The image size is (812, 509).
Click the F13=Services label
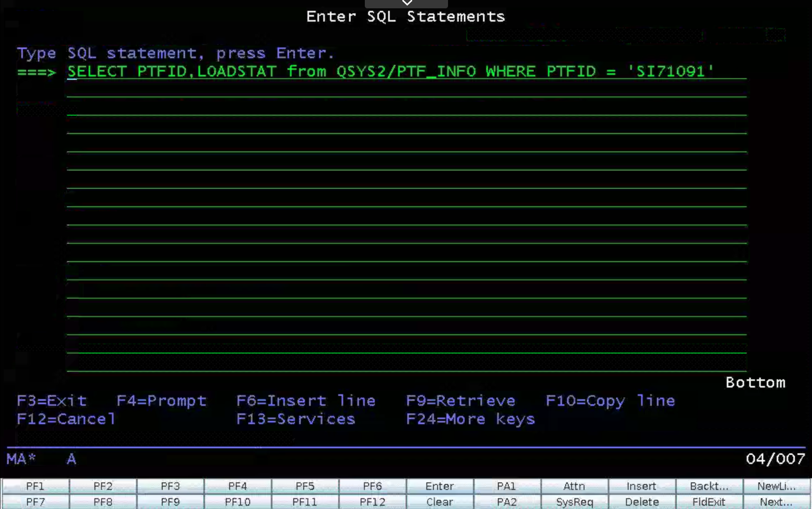[296, 419]
